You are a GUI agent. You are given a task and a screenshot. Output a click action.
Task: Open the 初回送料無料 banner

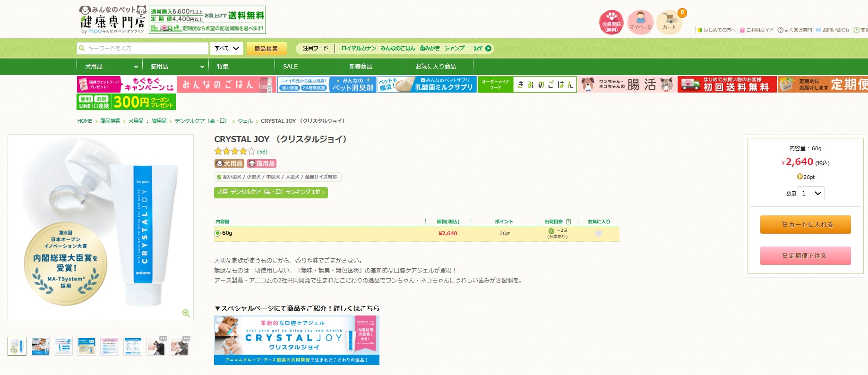pyautogui.click(x=727, y=85)
